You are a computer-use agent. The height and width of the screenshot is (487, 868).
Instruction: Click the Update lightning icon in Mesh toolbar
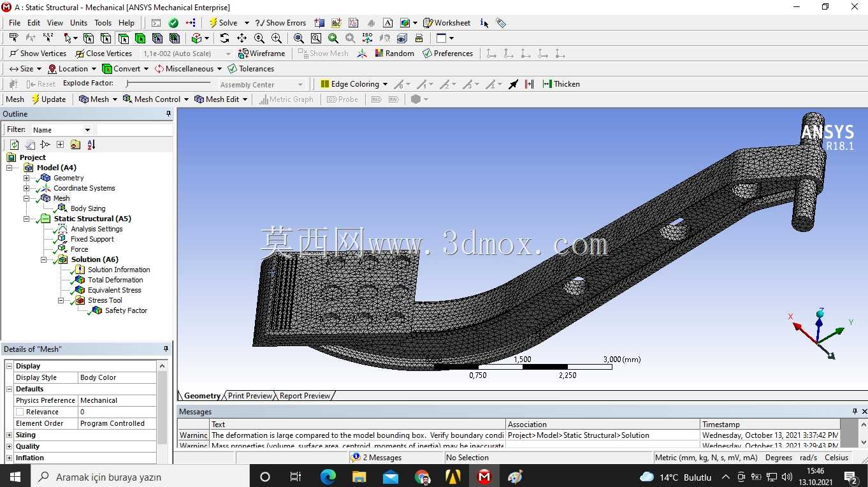(48, 99)
